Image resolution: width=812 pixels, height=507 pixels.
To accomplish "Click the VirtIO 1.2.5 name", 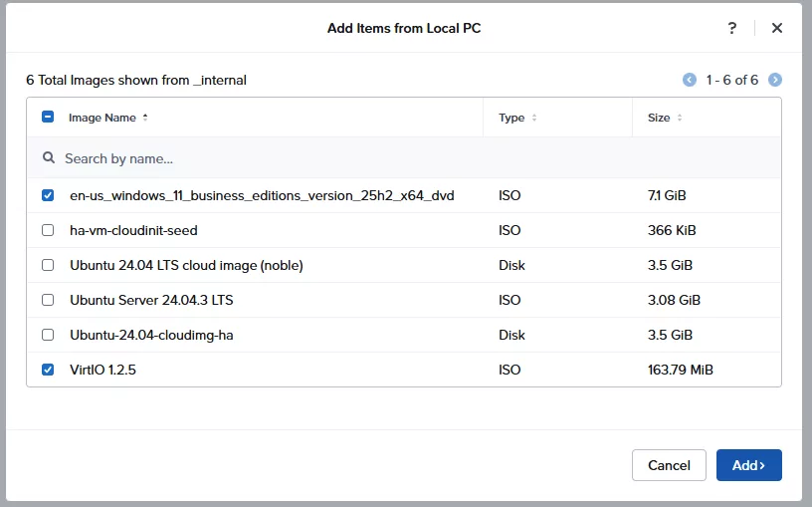I will pyautogui.click(x=103, y=370).
